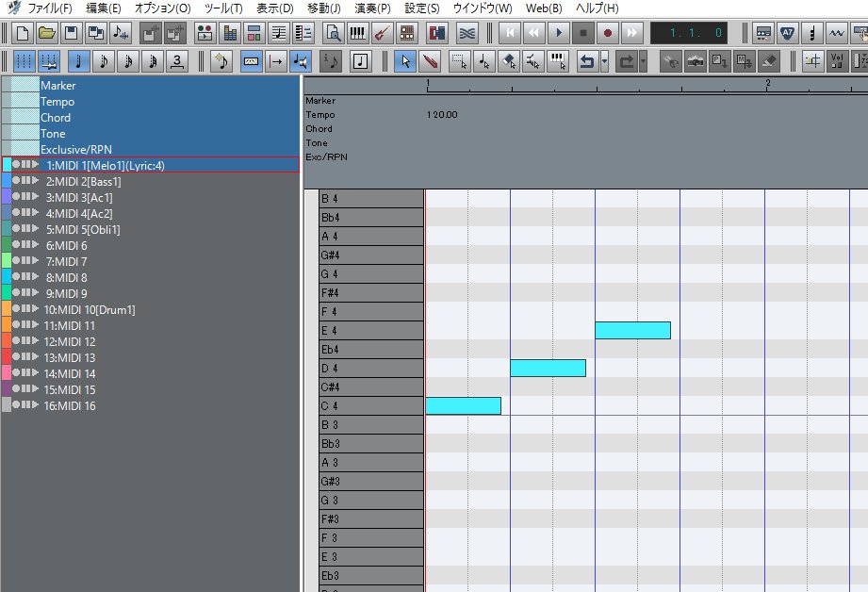Select the 1:MIDI 1[Melo1](Lyric:4) track

coord(151,165)
